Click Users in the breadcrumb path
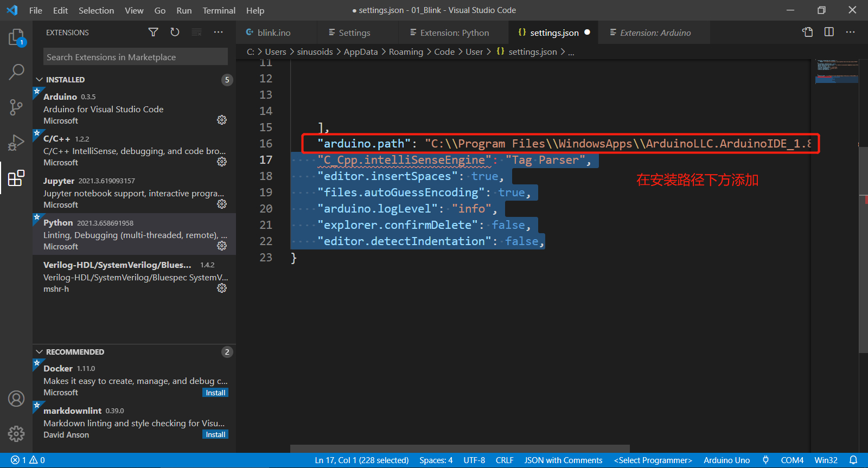 [276, 52]
